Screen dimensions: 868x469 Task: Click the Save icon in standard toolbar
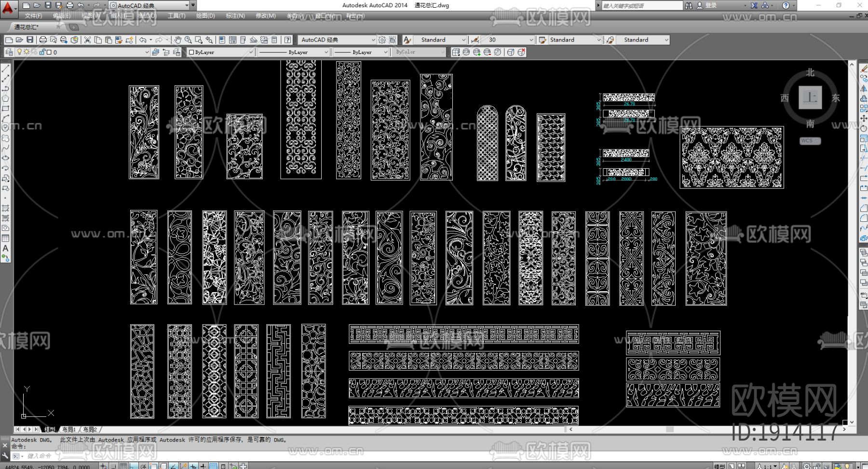[x=30, y=40]
